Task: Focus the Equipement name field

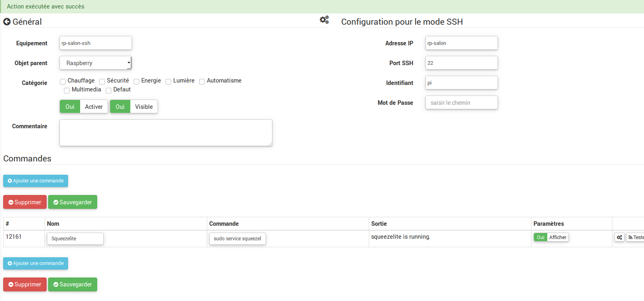Action: (96, 43)
